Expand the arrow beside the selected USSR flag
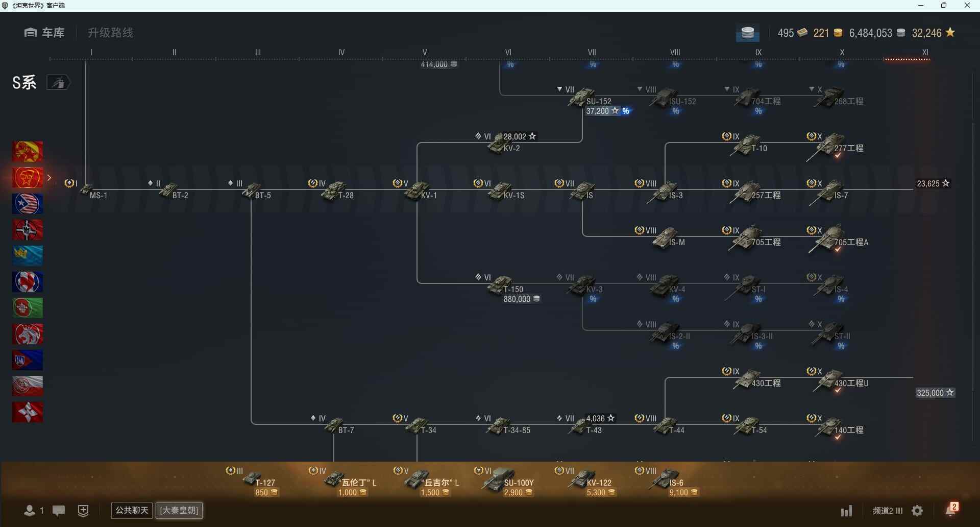The image size is (980, 527). (50, 178)
